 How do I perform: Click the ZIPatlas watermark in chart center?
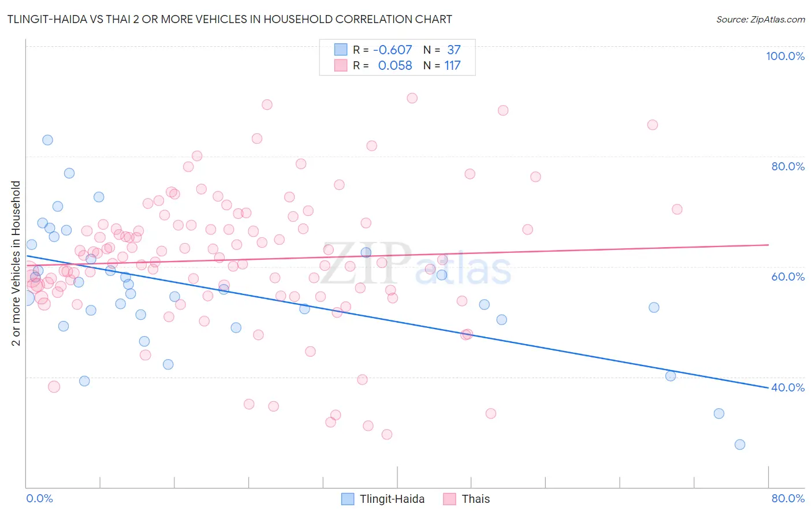[x=416, y=264]
